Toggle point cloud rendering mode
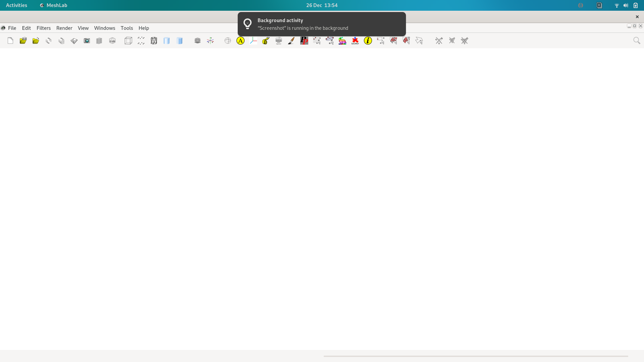Screen dimensions: 644x362 pos(141,41)
